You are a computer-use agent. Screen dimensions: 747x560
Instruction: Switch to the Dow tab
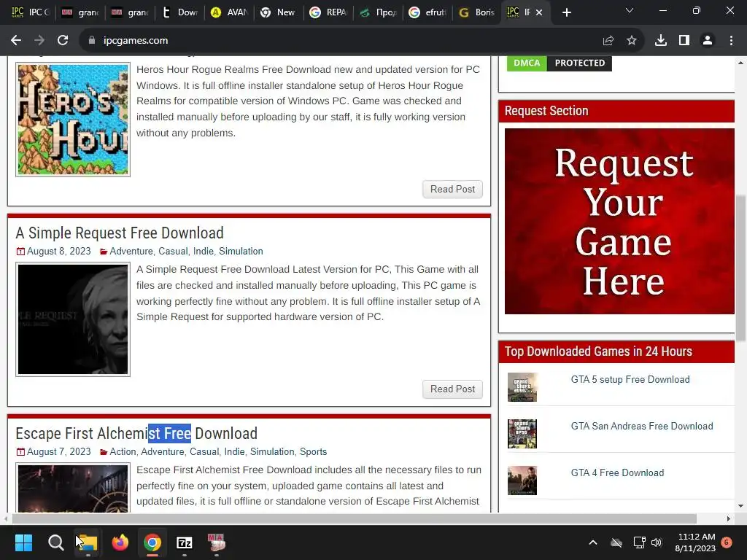pos(180,12)
